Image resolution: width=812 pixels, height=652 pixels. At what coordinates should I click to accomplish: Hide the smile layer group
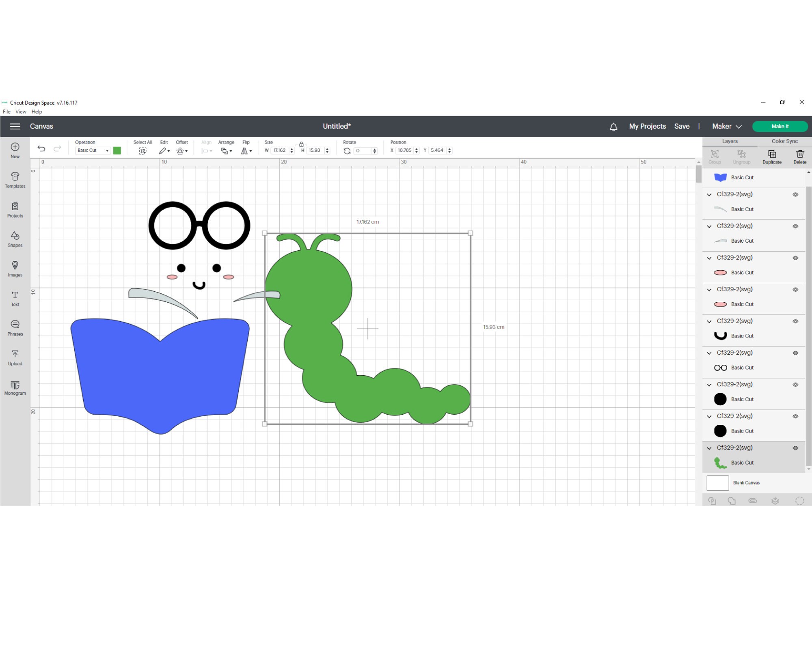pyautogui.click(x=795, y=321)
